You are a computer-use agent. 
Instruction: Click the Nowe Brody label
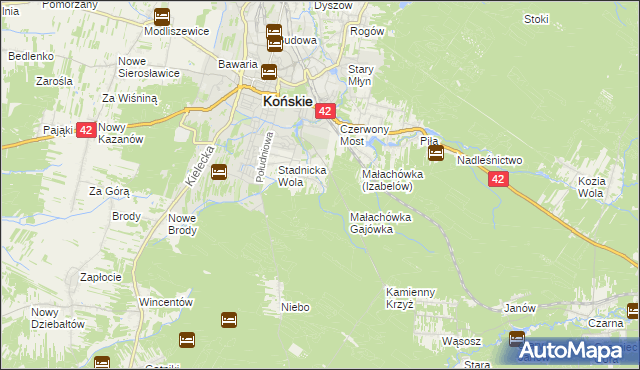pos(182,224)
